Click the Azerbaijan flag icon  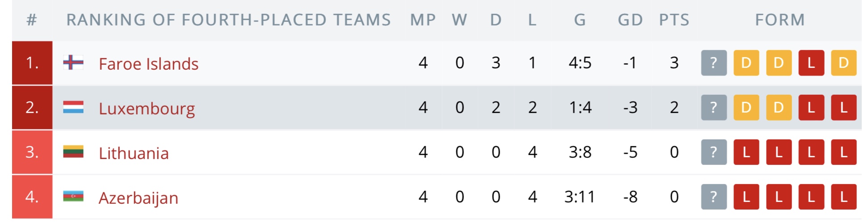coord(73,197)
